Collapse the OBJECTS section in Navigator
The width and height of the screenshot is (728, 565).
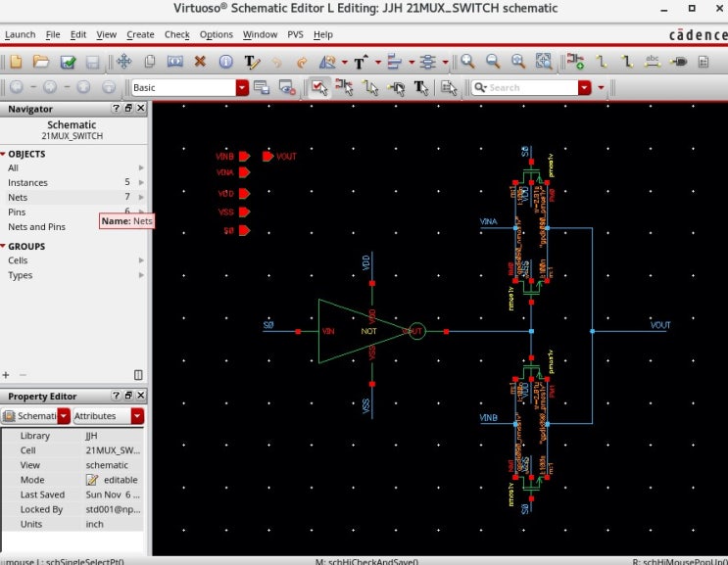click(x=4, y=155)
